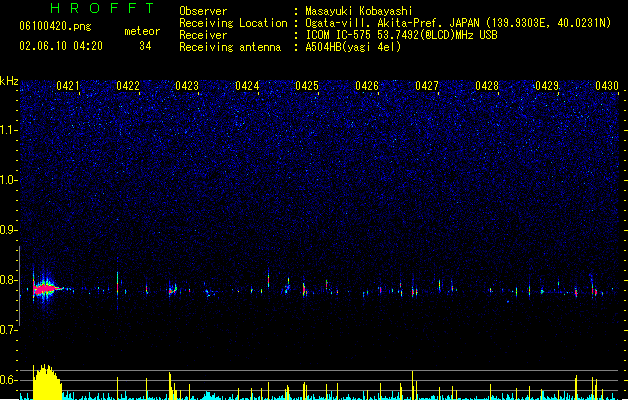Select the file name 06100420.png
The height and width of the screenshot is (400, 629).
click(55, 26)
